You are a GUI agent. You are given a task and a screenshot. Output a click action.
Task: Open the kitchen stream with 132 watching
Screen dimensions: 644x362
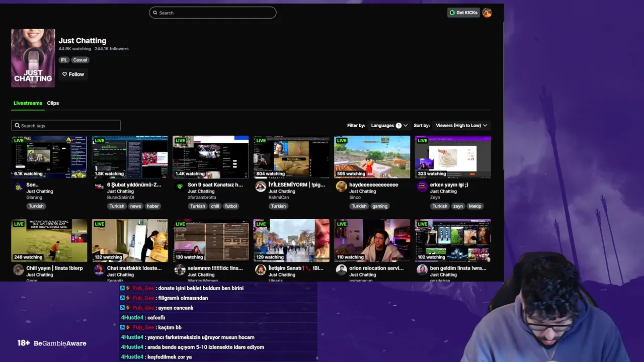[130, 240]
